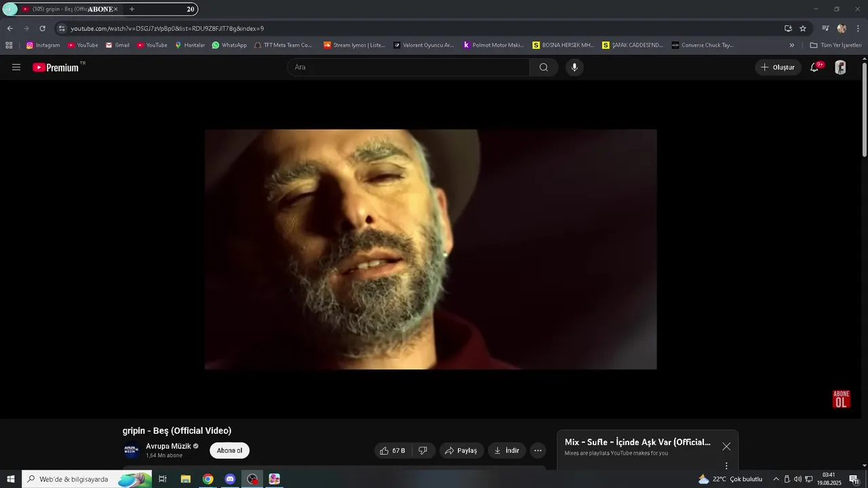
Task: Go back in browser history
Action: 9,28
